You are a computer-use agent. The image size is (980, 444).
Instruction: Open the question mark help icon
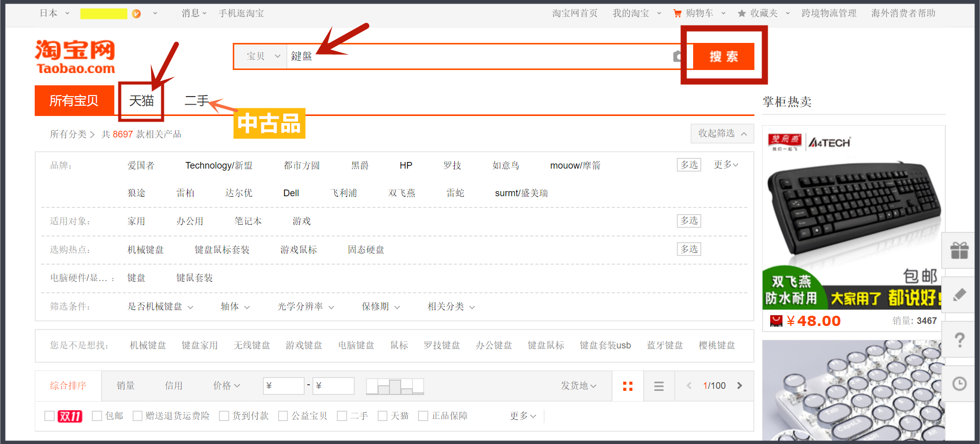click(x=960, y=339)
